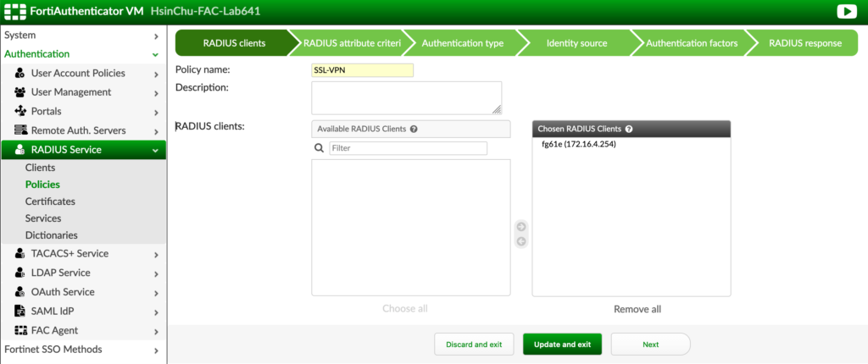868x364 pixels.
Task: Expand SAML IdP chevron
Action: tap(156, 312)
